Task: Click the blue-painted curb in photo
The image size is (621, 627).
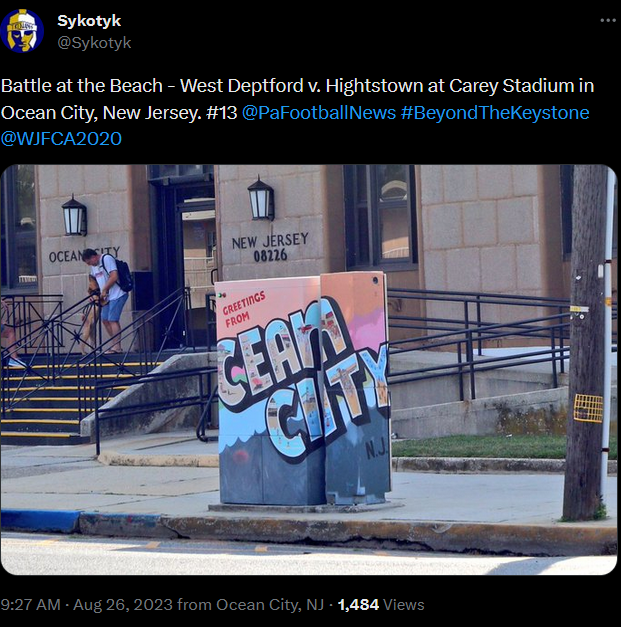Action: 40,521
